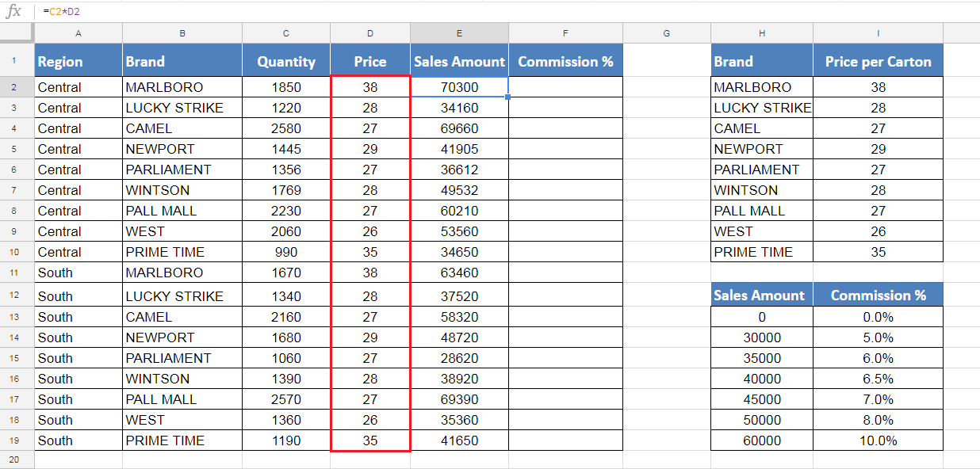This screenshot has width=980, height=469.
Task: Click empty cell F2 under Commission %
Action: (565, 87)
